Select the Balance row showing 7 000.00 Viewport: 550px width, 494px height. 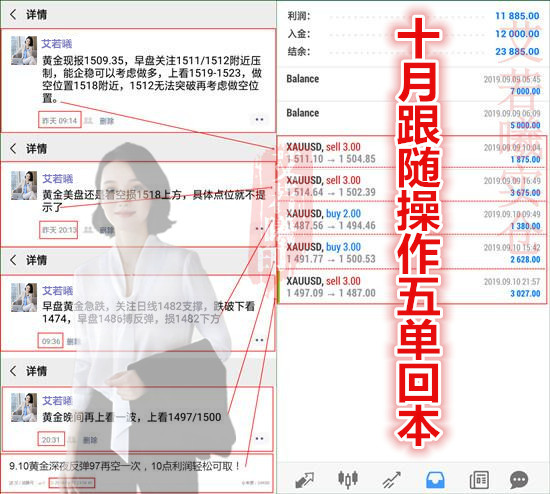[x=412, y=85]
